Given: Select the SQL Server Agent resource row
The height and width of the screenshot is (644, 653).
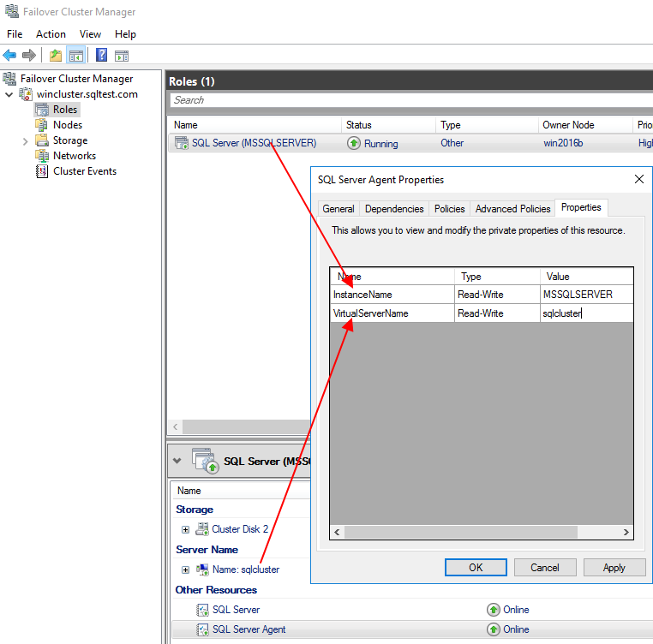Looking at the screenshot, I should (412, 629).
